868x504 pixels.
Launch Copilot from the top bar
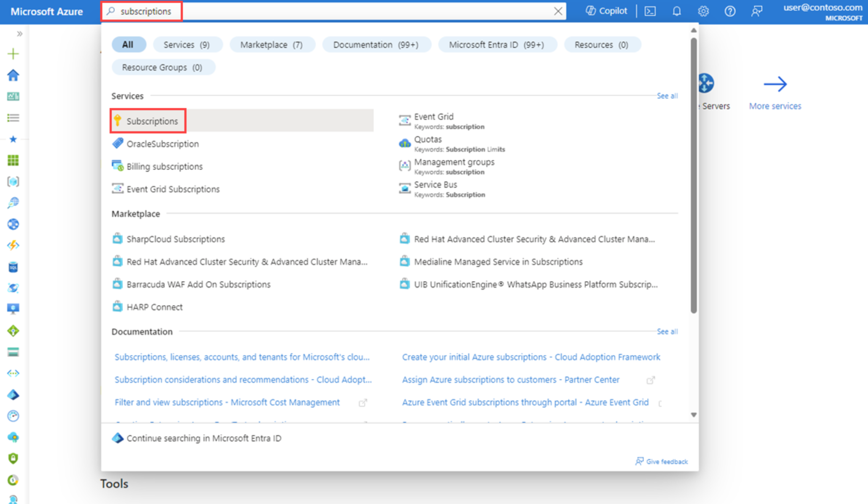(606, 11)
